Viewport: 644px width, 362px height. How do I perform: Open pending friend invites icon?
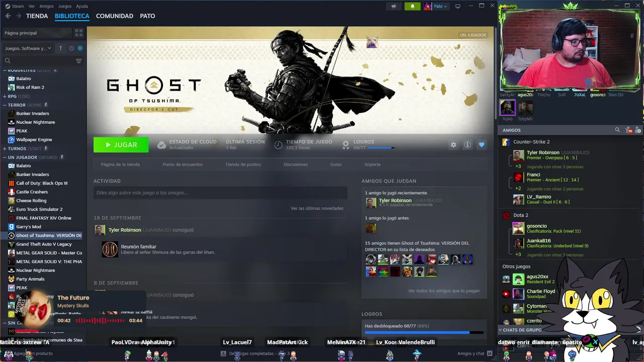[628, 130]
